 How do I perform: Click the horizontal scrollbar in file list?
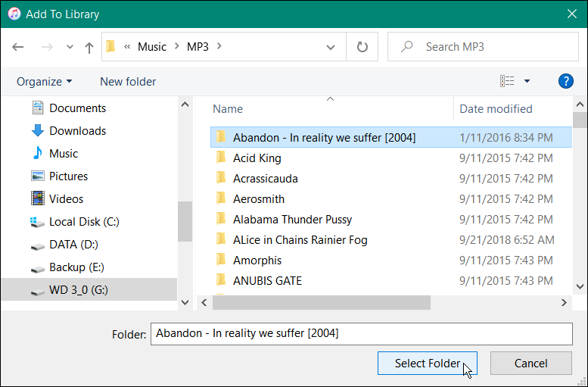coord(321,302)
